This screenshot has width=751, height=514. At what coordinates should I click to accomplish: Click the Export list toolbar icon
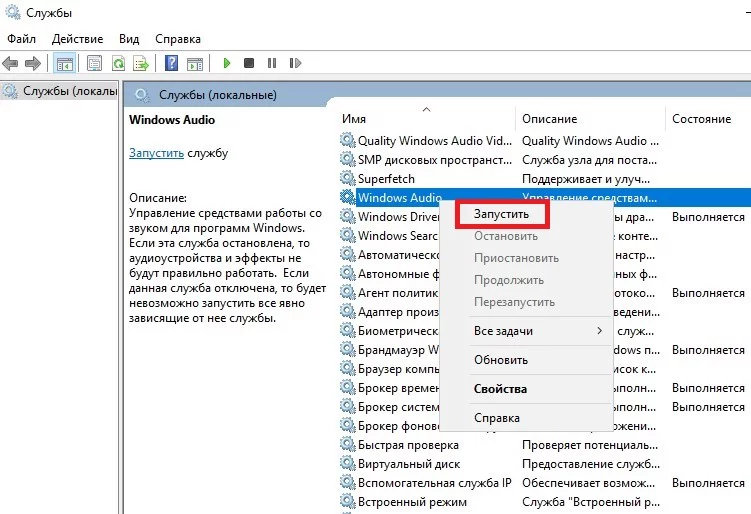(x=141, y=63)
